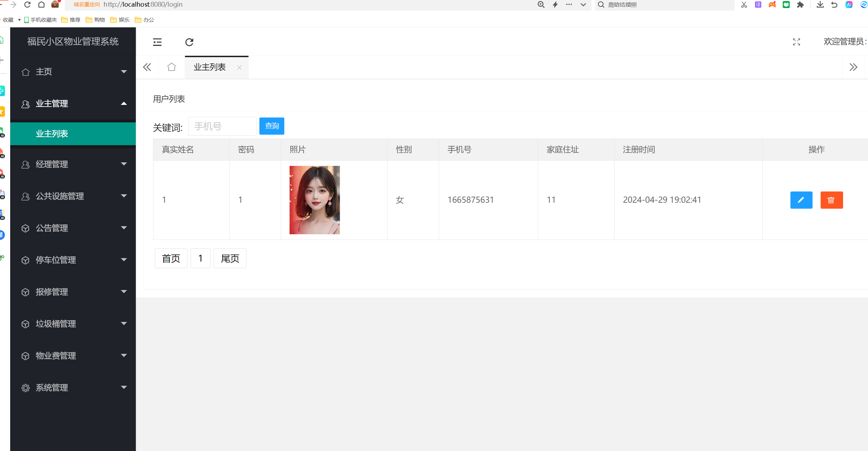This screenshot has height=451, width=868.
Task: Toggle the sidebar collapse hamburger icon
Action: click(157, 42)
